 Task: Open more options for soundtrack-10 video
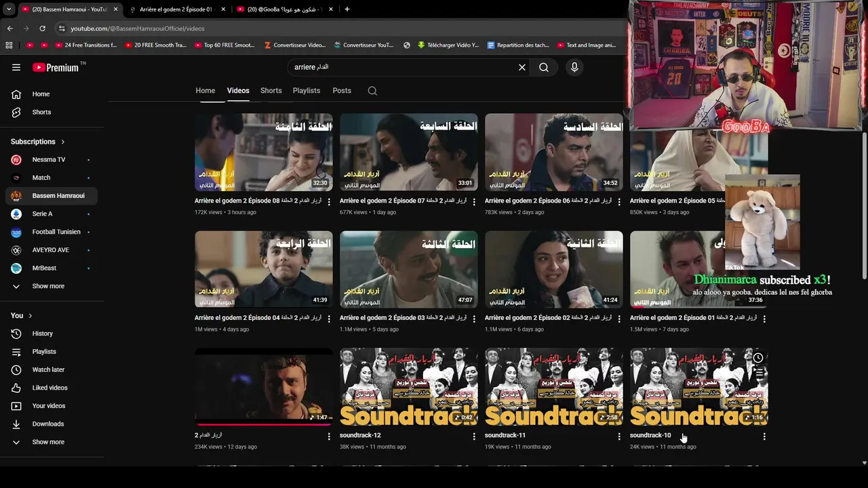coord(764,436)
